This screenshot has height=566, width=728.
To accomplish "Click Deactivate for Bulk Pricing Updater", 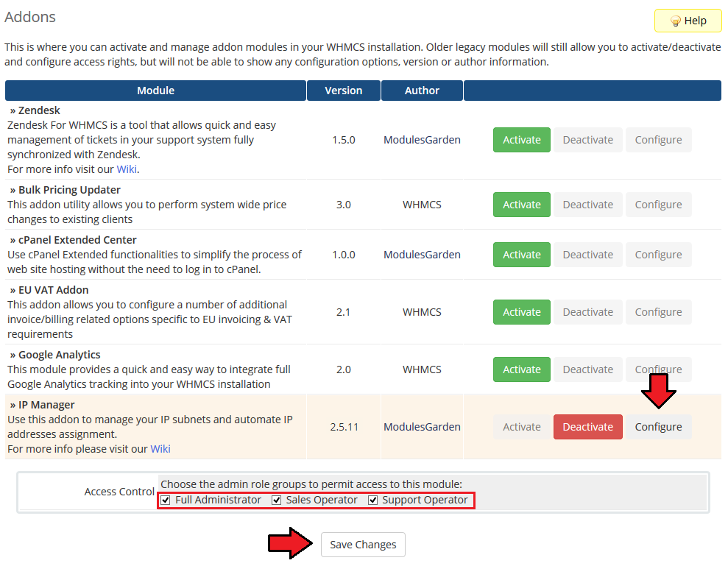I will (x=588, y=205).
